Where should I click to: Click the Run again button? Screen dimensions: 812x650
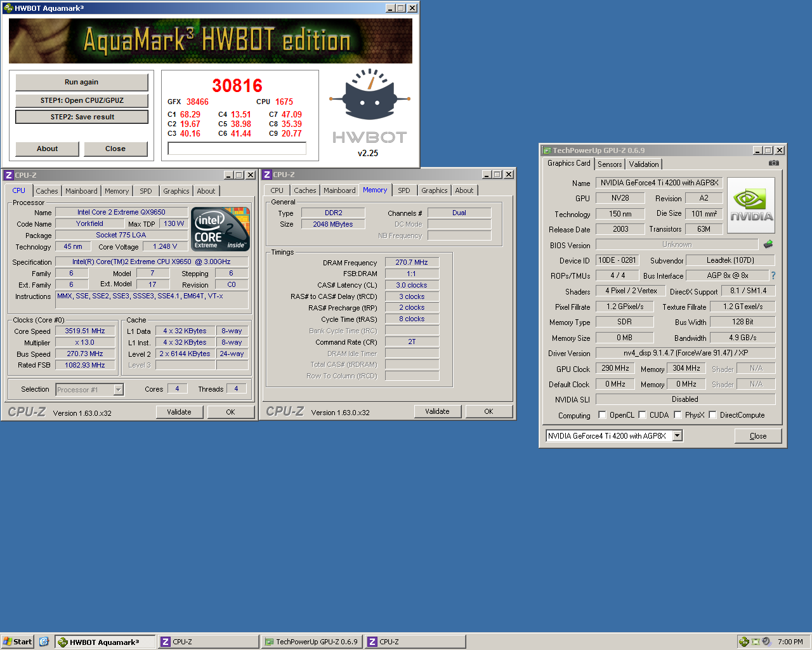(82, 82)
